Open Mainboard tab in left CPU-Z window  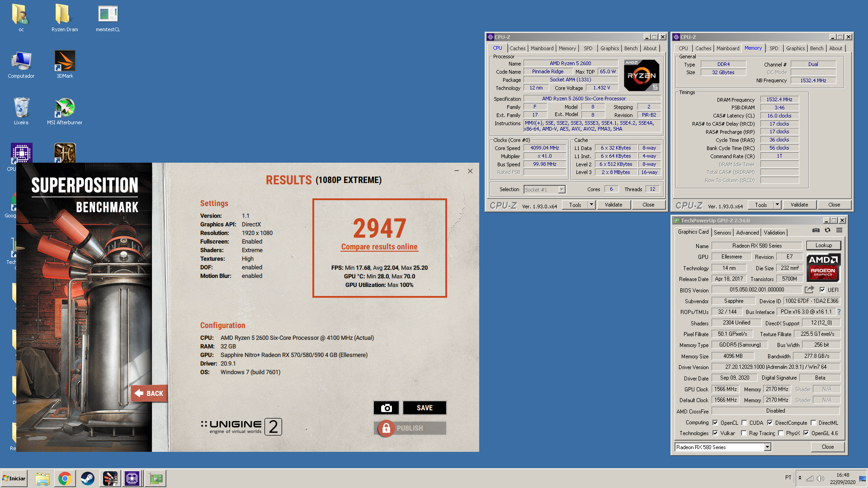coord(542,48)
